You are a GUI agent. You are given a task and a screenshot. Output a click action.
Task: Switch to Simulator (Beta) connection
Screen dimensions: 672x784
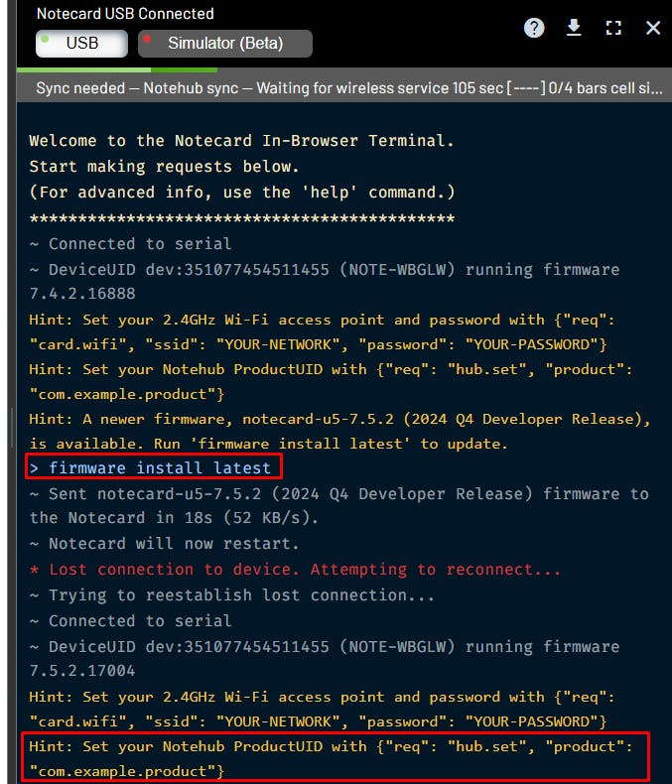pos(225,44)
